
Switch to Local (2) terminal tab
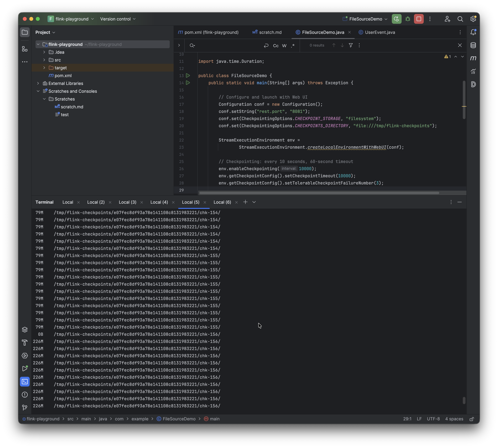point(96,202)
